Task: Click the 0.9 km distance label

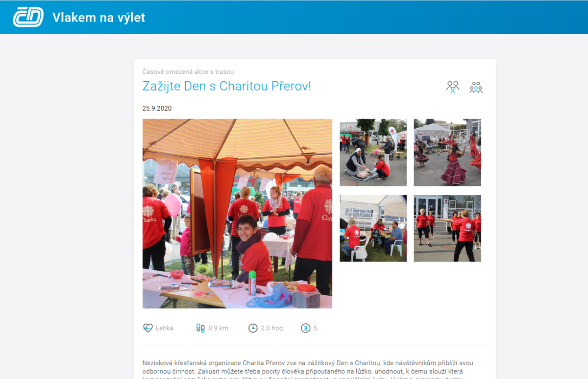Action: coord(218,328)
